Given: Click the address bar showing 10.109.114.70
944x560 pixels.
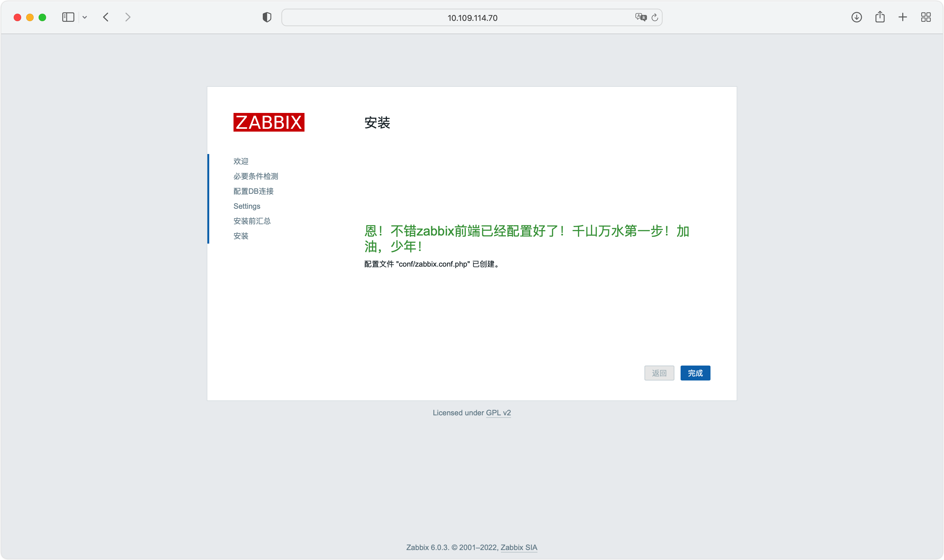Looking at the screenshot, I should (x=472, y=18).
